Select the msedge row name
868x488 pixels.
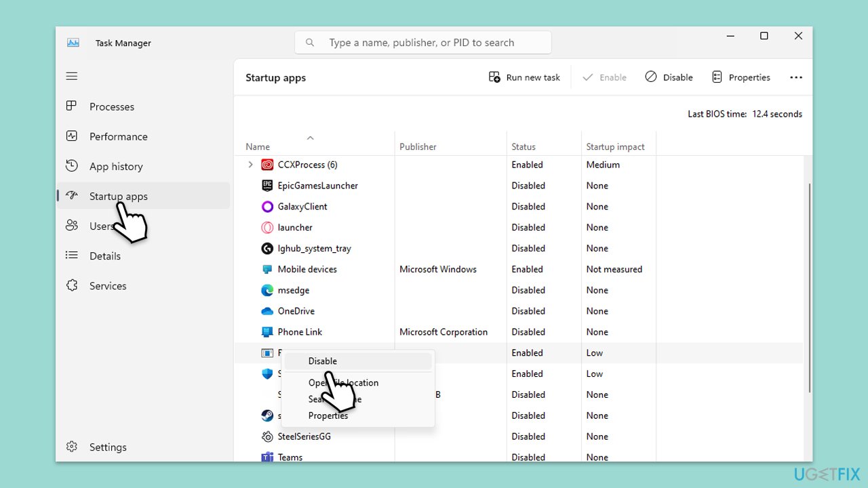294,290
